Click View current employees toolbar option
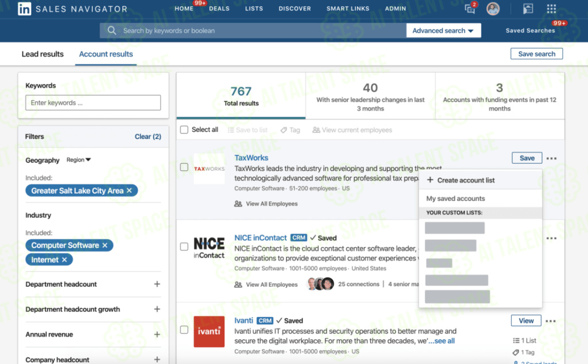This screenshot has width=588, height=364. click(352, 130)
